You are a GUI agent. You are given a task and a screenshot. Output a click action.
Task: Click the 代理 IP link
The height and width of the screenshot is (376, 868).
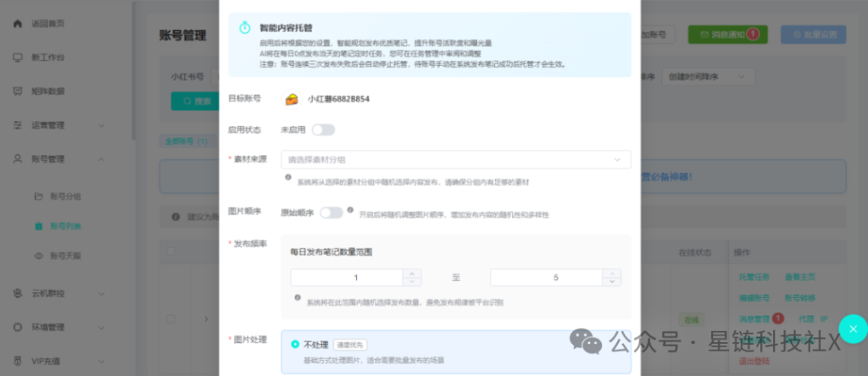pos(813,319)
